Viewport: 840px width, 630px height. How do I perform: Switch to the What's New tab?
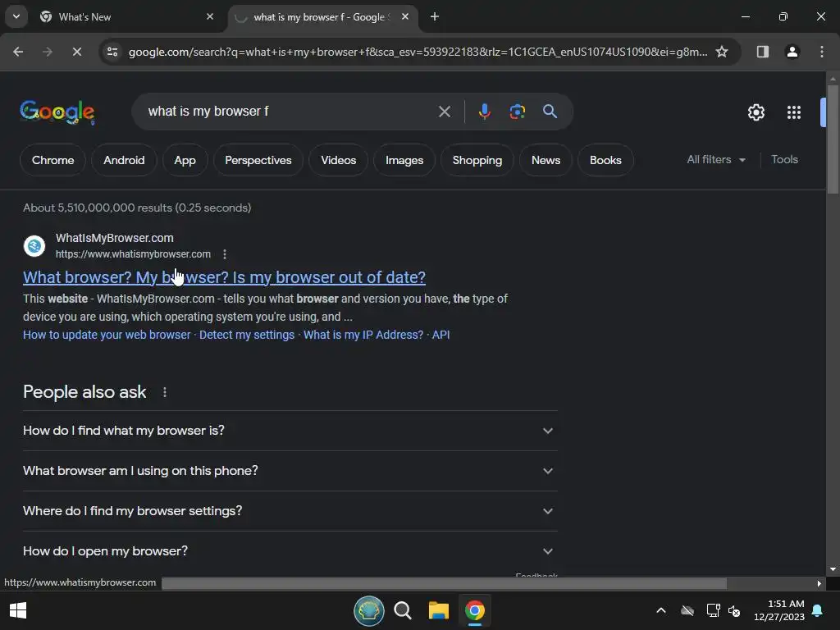point(127,17)
